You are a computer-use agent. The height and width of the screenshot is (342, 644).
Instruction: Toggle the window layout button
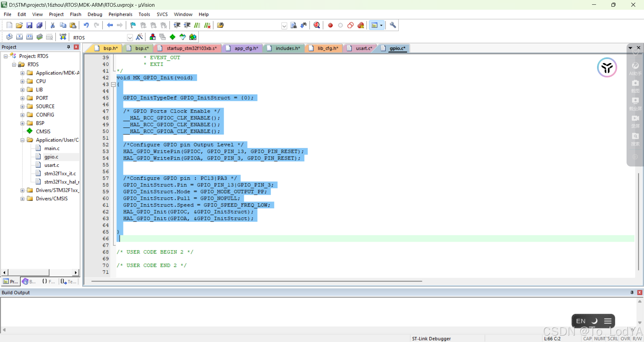coord(374,25)
